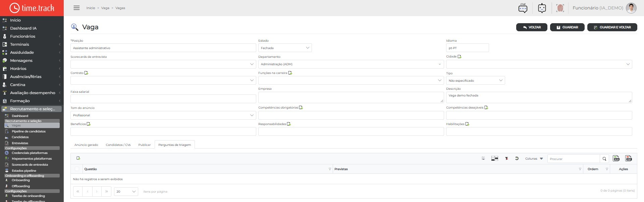Open the Scorecards de entrevista dropdown

(x=163, y=64)
